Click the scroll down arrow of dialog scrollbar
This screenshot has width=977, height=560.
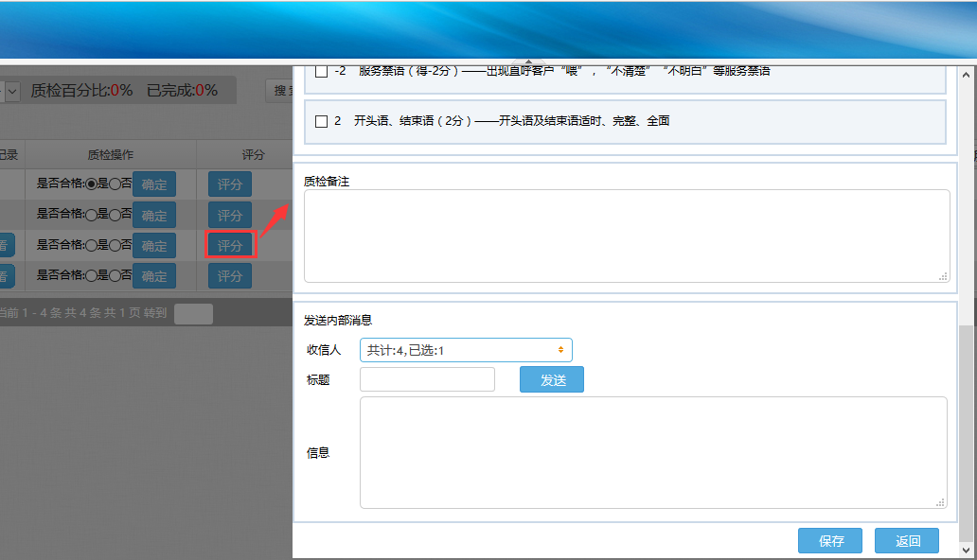[967, 550]
